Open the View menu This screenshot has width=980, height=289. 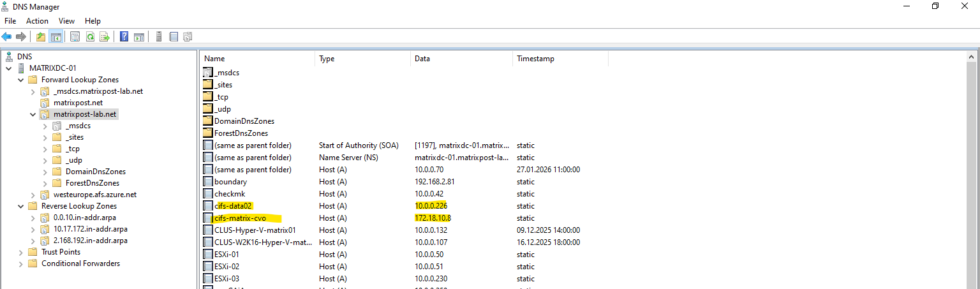click(x=66, y=21)
